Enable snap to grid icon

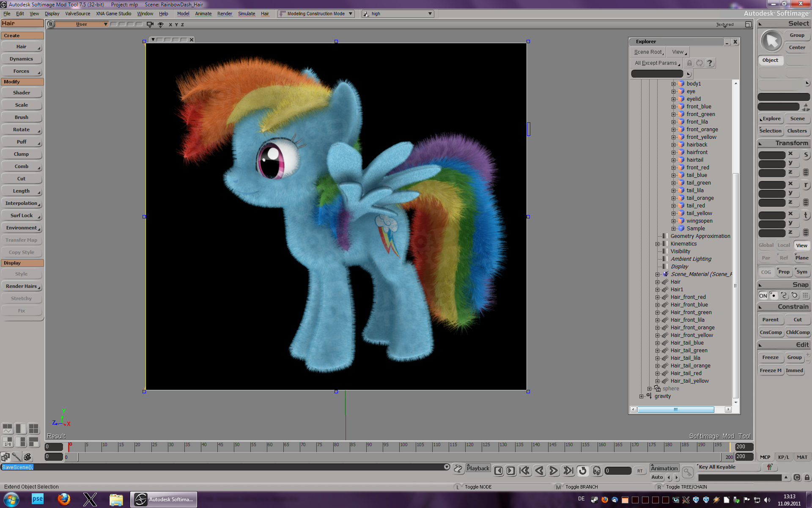click(x=805, y=295)
